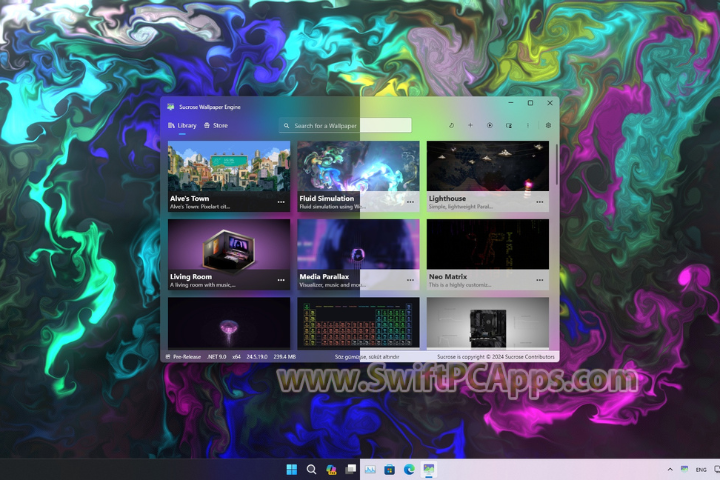The image size is (720, 480).
Task: Click the display settings icon in the toolbar
Action: [x=509, y=125]
